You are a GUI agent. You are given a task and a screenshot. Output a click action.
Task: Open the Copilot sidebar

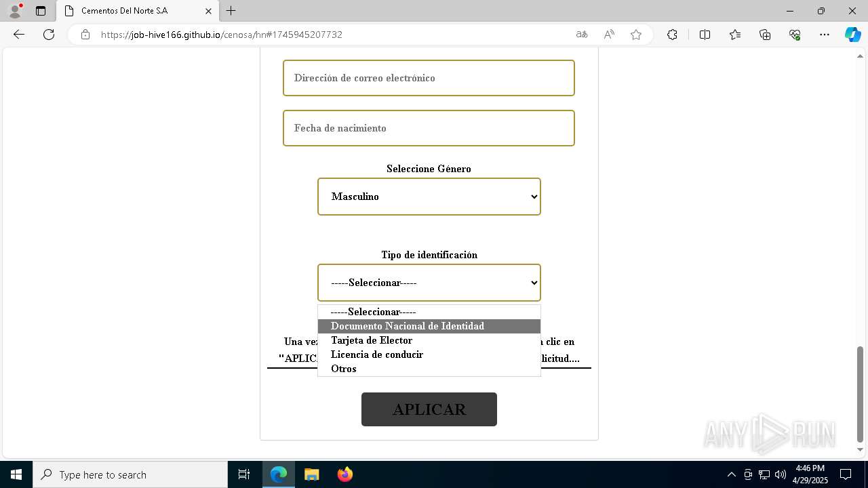852,35
